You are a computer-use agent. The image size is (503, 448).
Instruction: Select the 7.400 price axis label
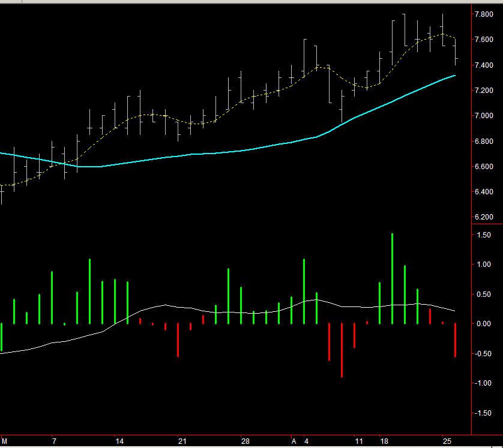coord(484,65)
